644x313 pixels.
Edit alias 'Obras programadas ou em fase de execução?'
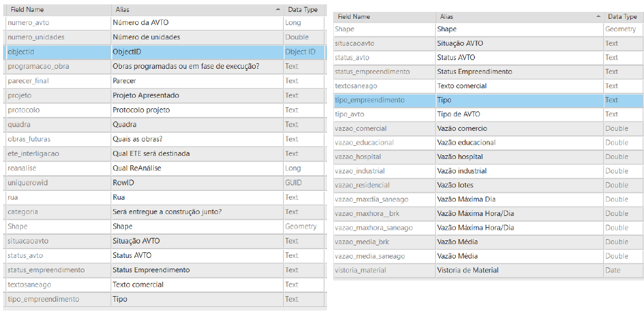tap(197, 66)
